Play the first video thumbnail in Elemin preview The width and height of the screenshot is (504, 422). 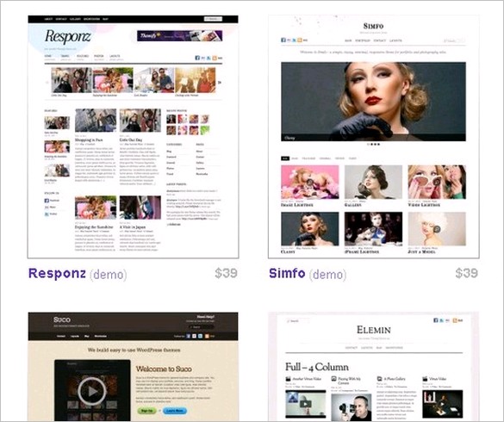(x=305, y=404)
